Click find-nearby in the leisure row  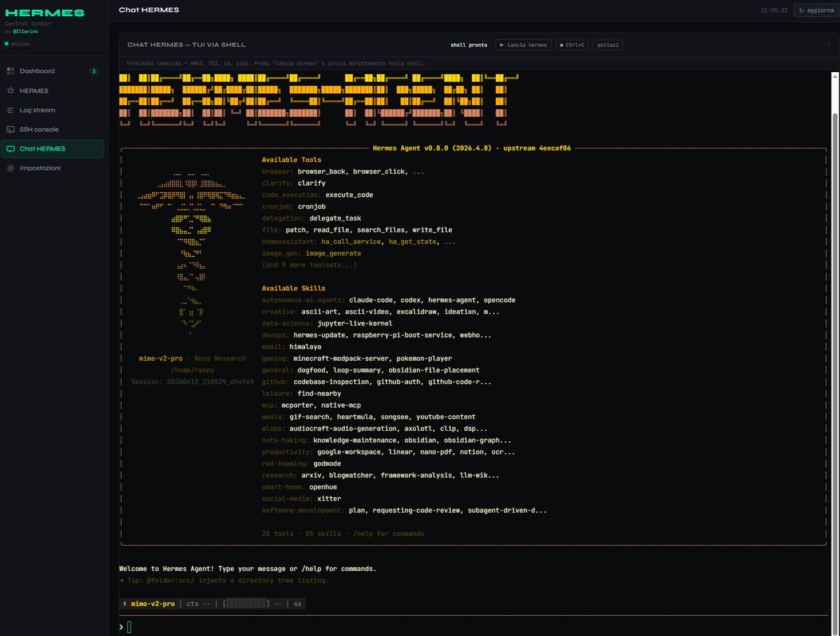tap(319, 394)
